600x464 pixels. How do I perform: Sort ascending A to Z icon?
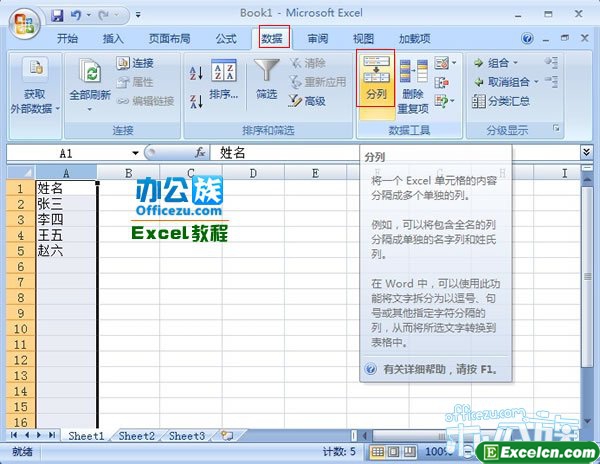point(196,73)
